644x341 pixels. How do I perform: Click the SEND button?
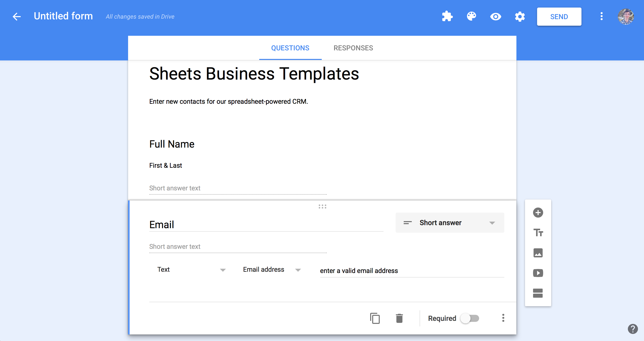(559, 16)
